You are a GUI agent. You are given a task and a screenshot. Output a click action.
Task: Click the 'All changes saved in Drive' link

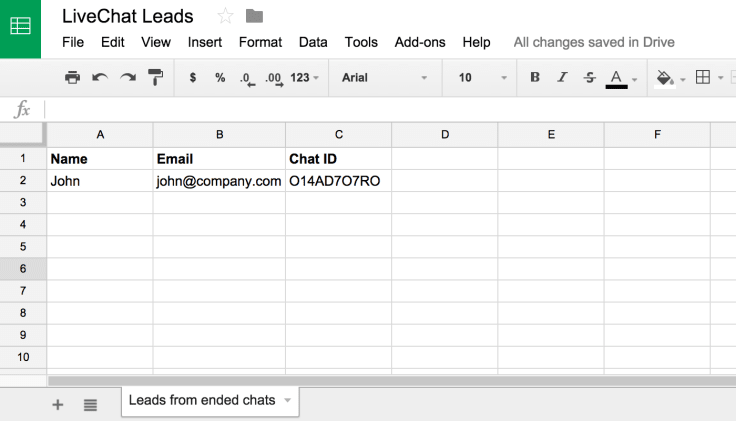point(594,42)
